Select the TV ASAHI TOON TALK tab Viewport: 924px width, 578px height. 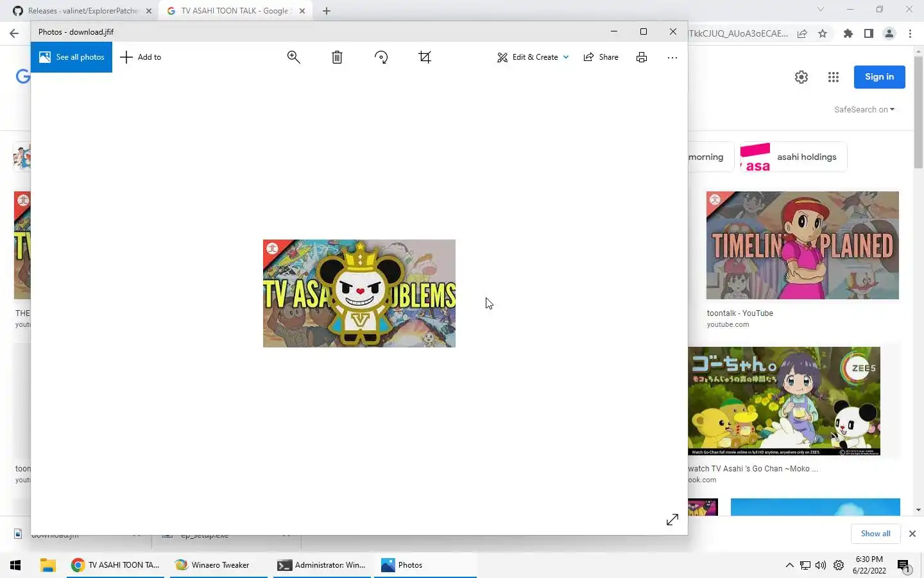234,11
